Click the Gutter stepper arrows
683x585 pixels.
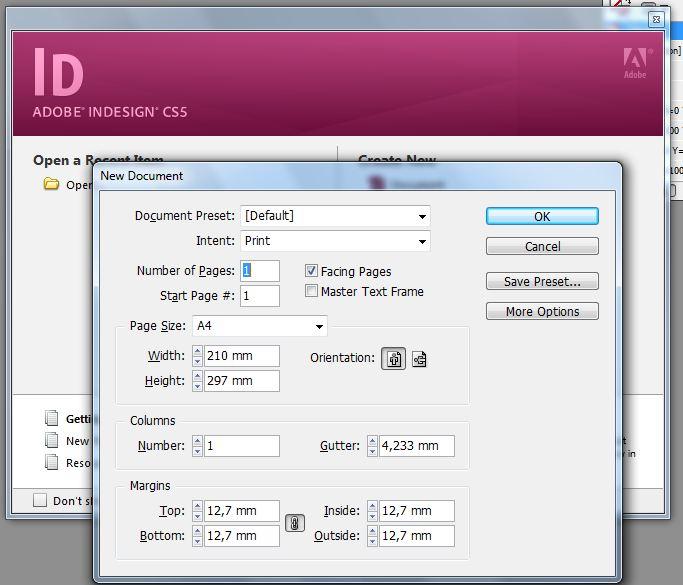coord(372,446)
